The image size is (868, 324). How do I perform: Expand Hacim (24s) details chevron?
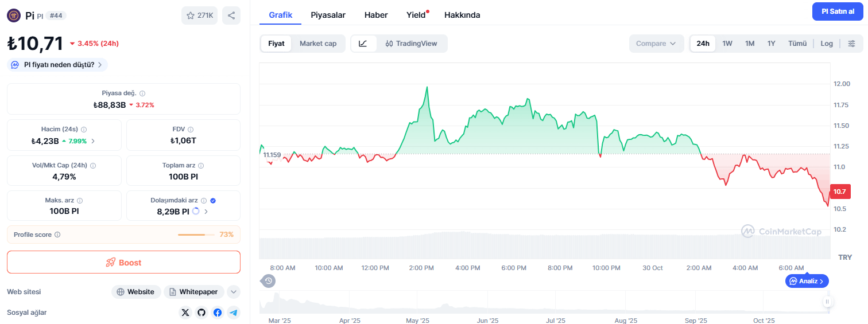pyautogui.click(x=94, y=141)
